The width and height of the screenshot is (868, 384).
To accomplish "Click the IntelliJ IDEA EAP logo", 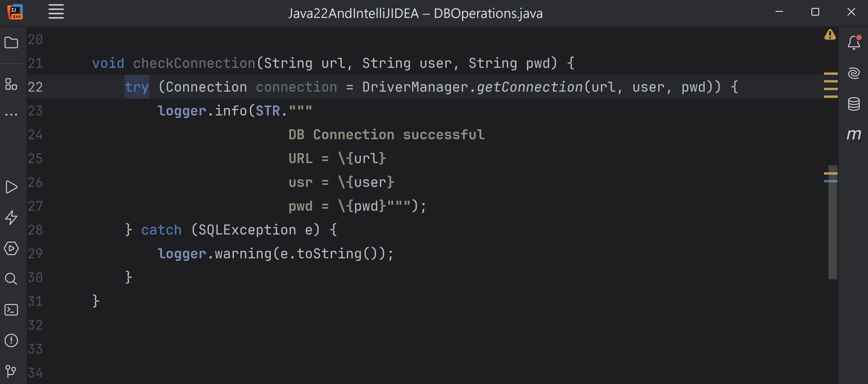I will point(15,12).
